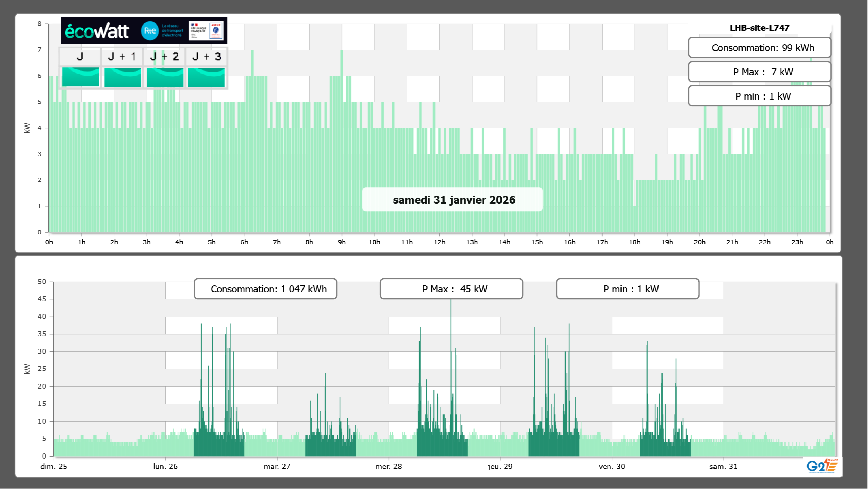Click the daily P min : 1 kW box
The image size is (868, 489).
[759, 96]
